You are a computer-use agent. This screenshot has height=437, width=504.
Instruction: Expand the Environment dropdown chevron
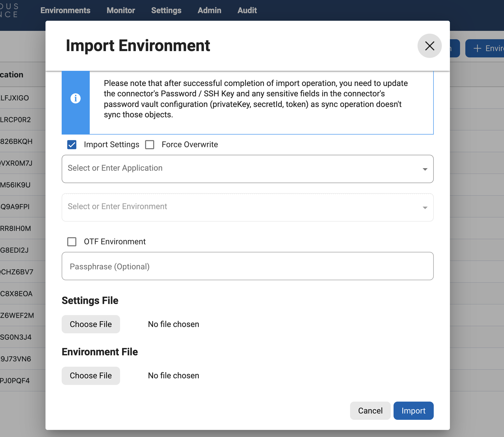(425, 207)
